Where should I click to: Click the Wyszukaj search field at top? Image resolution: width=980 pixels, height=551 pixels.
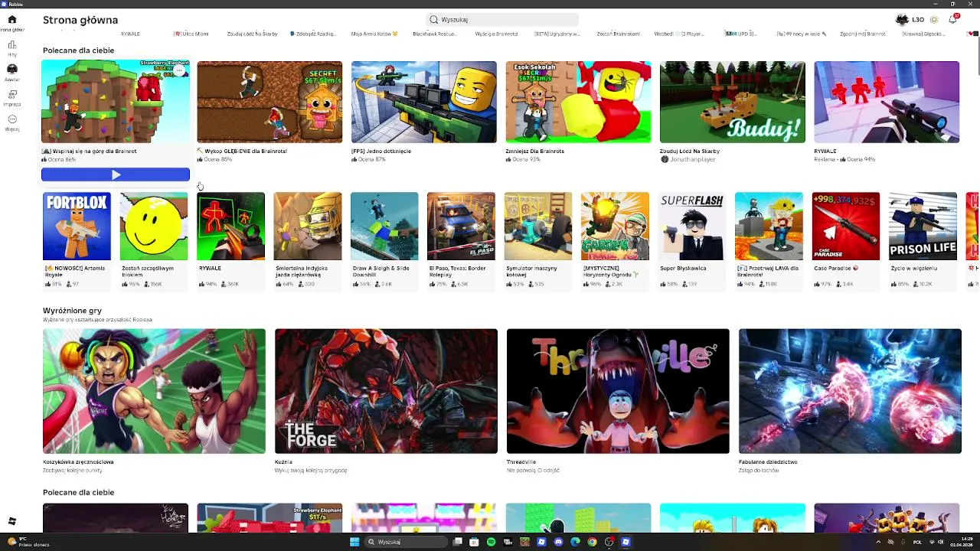(x=502, y=19)
